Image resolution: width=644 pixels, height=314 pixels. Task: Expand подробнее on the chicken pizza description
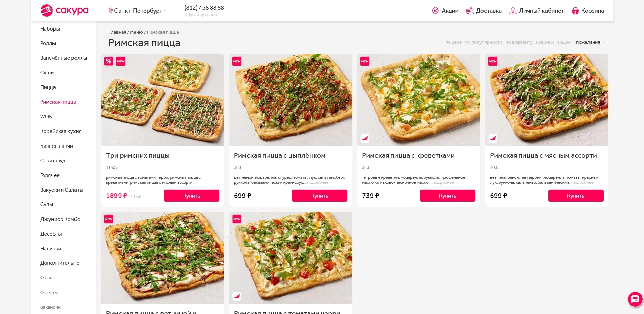tap(318, 183)
